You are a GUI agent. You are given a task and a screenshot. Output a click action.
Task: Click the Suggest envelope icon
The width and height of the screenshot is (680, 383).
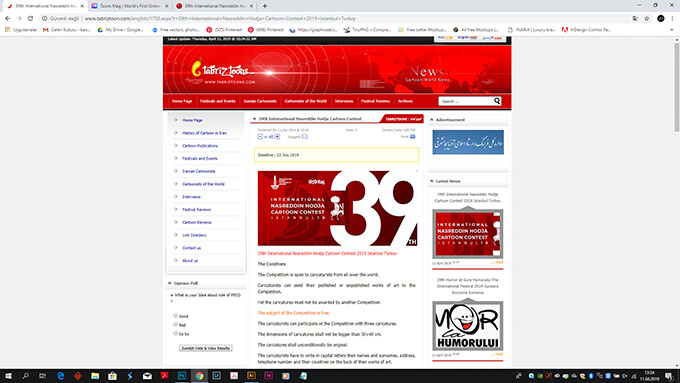[x=305, y=137]
